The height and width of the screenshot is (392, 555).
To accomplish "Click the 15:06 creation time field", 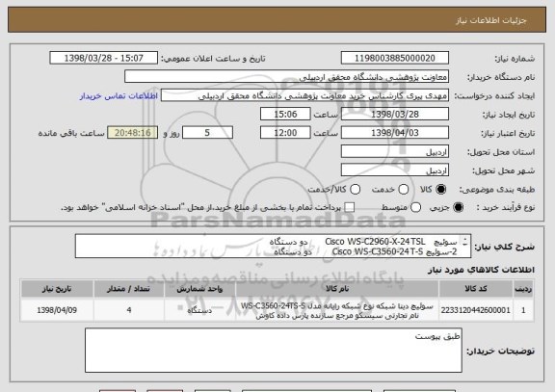I will point(285,115).
